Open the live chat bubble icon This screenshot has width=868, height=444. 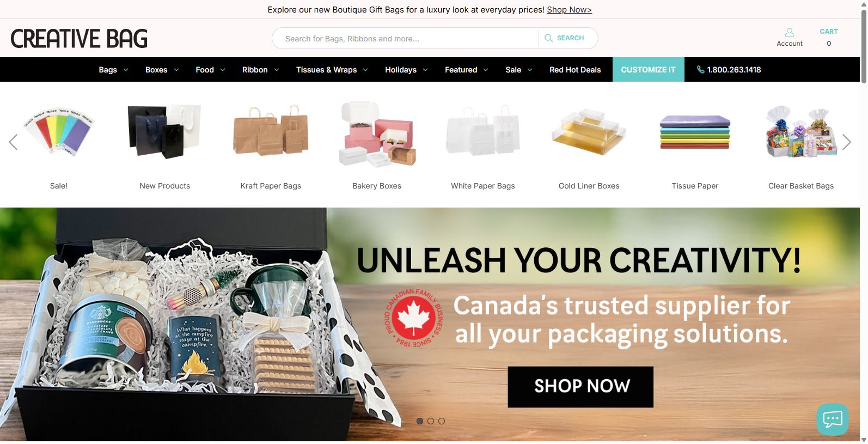click(x=833, y=419)
